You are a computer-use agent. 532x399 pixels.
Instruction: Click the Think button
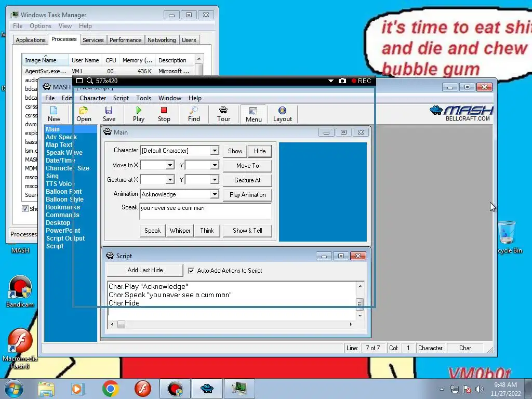point(207,231)
